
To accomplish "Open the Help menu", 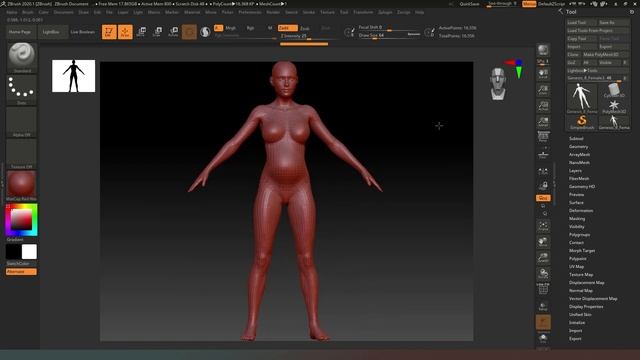I will (419, 12).
